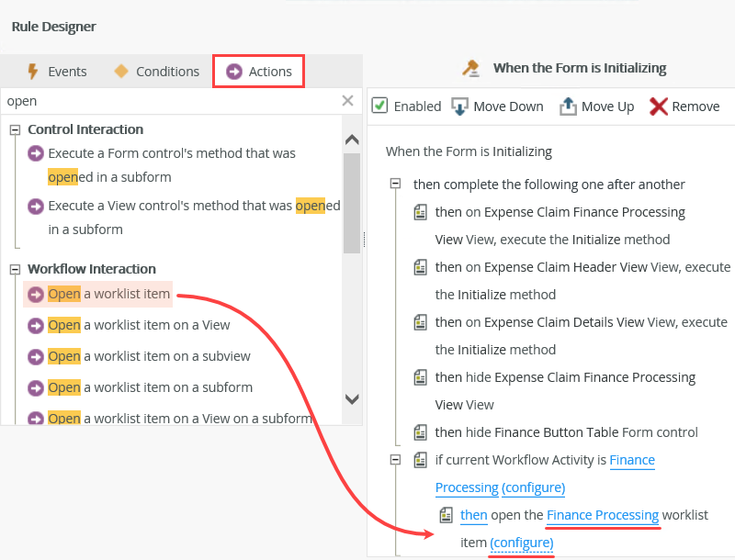Image resolution: width=735 pixels, height=560 pixels.
Task: Click the action icon beside then hide Finance Button Table
Action: (420, 431)
